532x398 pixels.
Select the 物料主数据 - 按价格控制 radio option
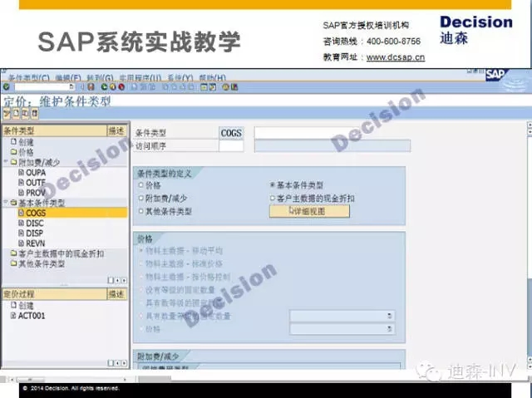[x=141, y=277]
